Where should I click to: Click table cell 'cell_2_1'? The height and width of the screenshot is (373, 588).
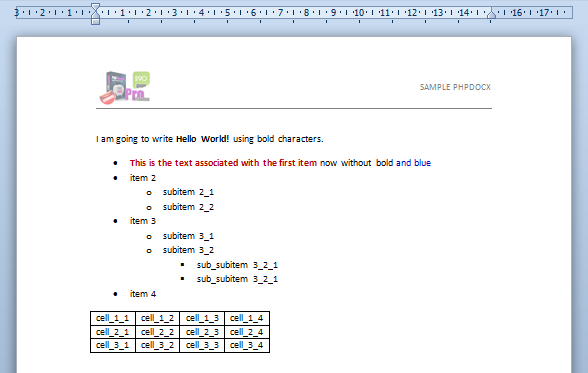[112, 332]
